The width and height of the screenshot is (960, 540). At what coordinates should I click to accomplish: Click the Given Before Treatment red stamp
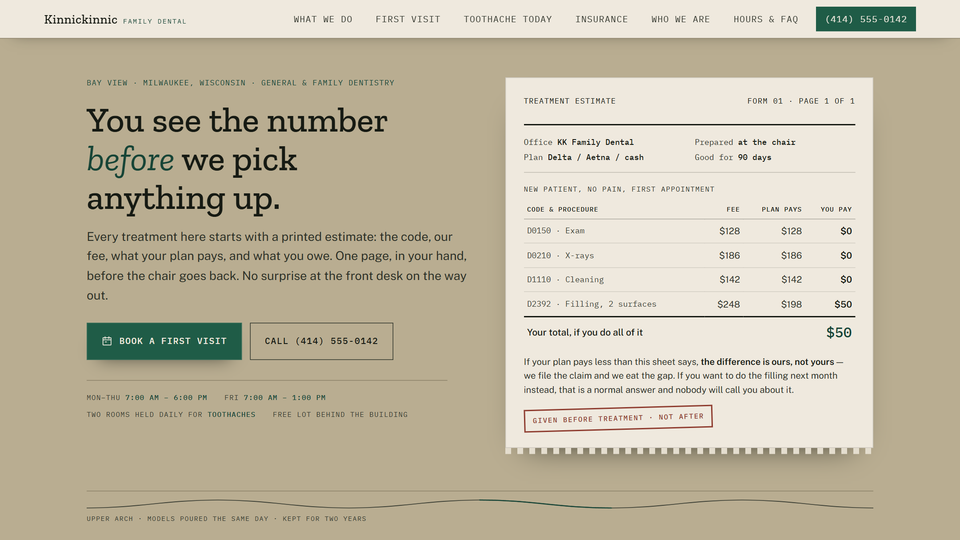tap(618, 419)
